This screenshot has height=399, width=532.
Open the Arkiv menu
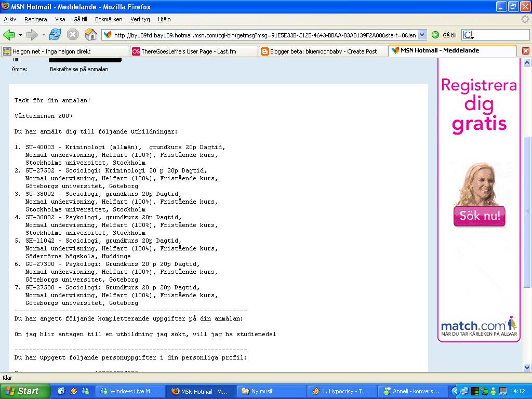click(10, 19)
